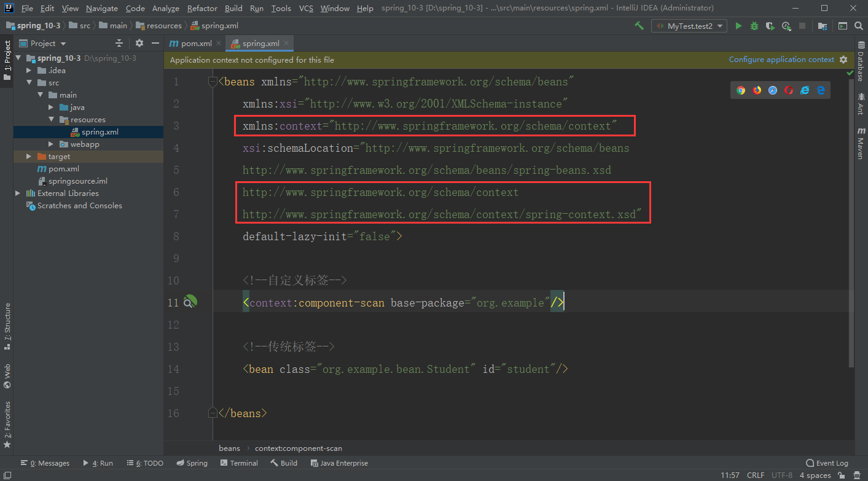868x481 pixels.
Task: Open the File menu
Action: (x=27, y=8)
